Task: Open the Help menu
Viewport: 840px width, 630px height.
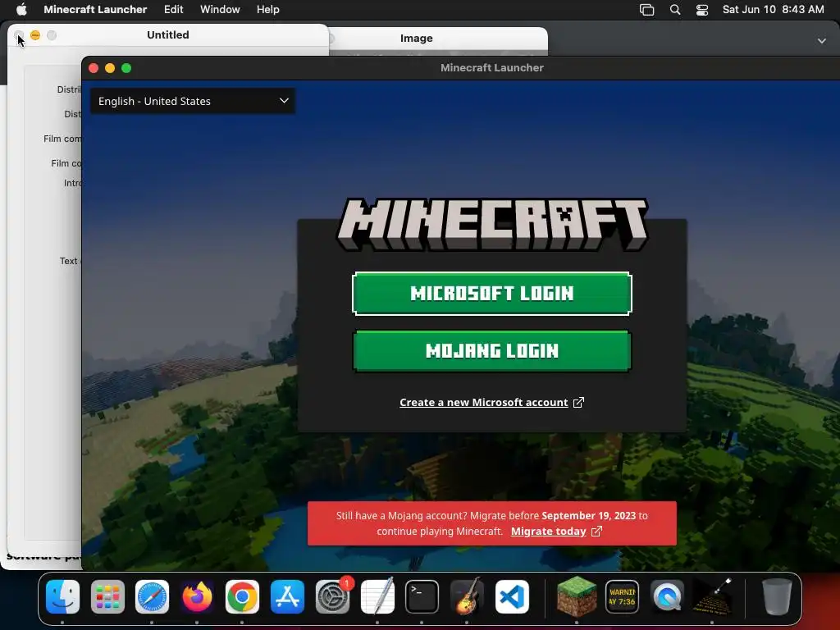Action: point(268,9)
